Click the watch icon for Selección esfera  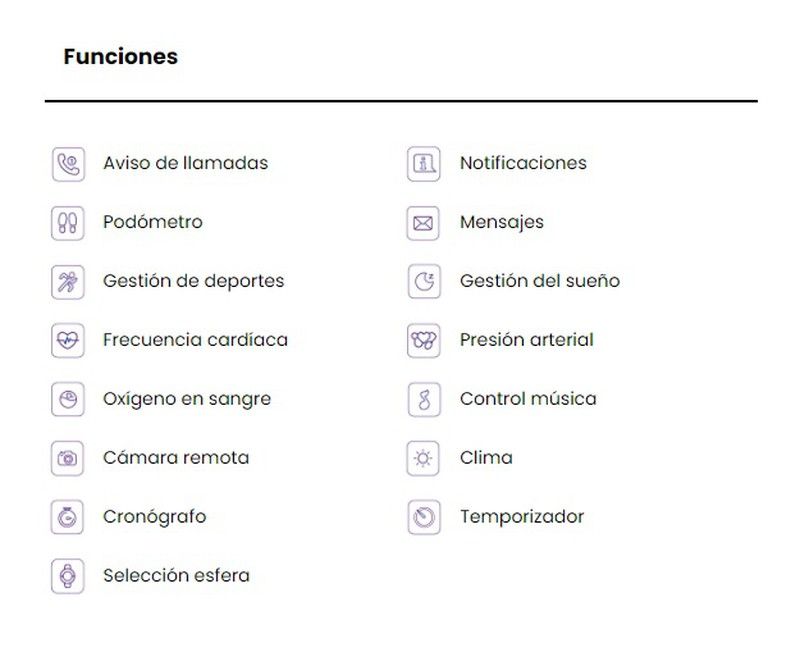coord(67,576)
